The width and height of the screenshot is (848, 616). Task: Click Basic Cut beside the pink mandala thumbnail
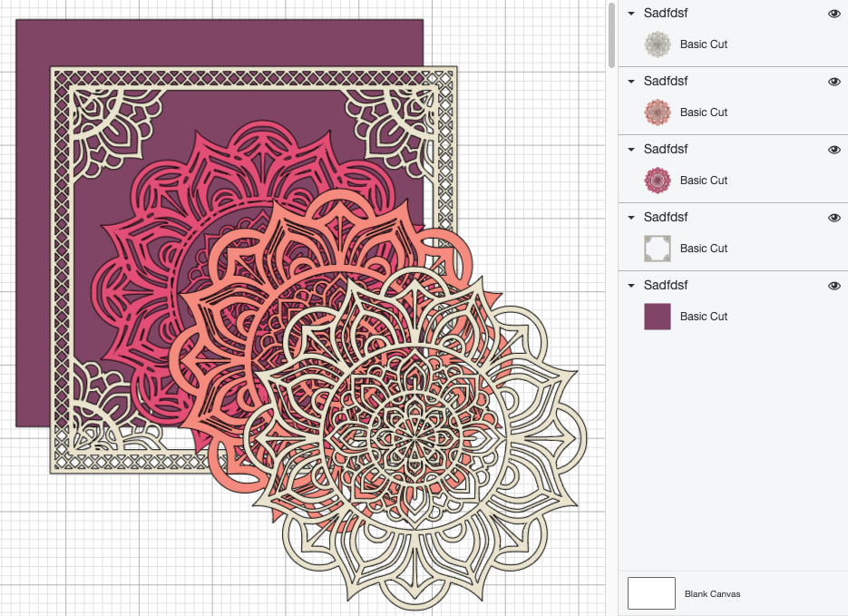pyautogui.click(x=704, y=181)
